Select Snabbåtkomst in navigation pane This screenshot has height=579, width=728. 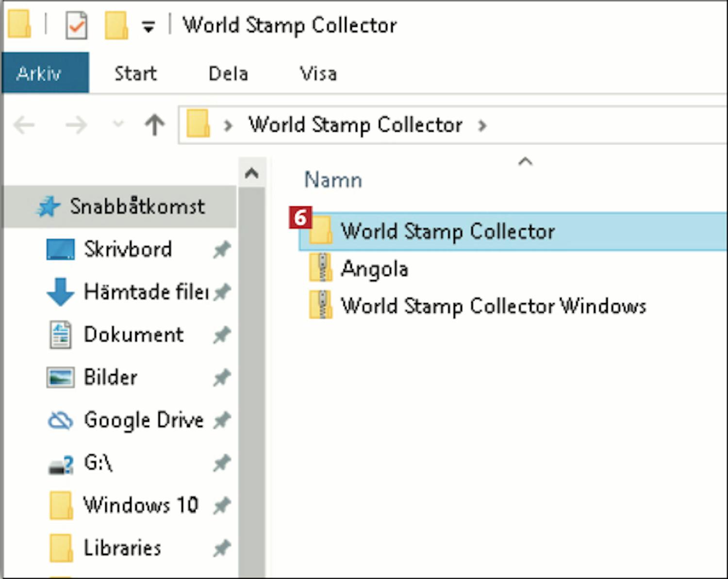pyautogui.click(x=120, y=206)
